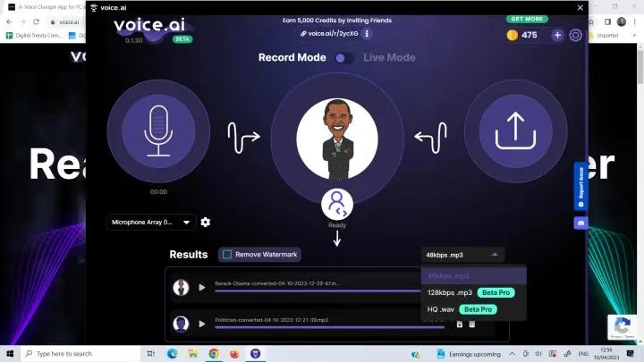Click the BETA badge
This screenshot has height=362, width=644.
(182, 39)
